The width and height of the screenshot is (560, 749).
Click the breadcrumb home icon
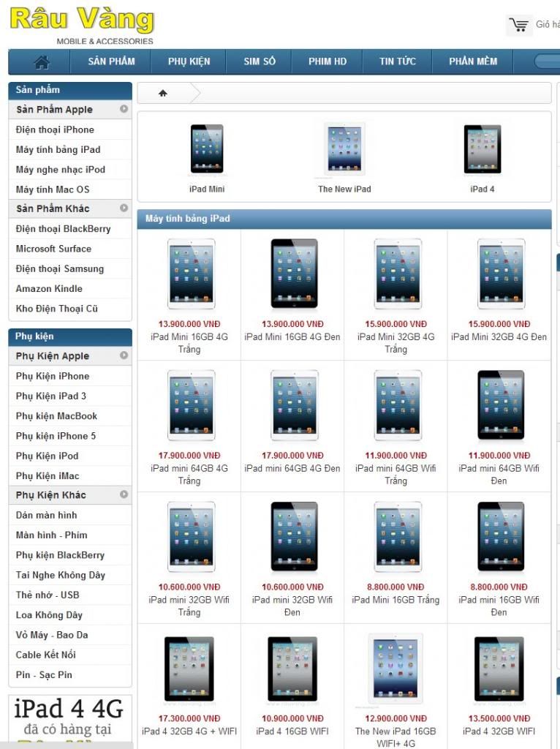[163, 93]
